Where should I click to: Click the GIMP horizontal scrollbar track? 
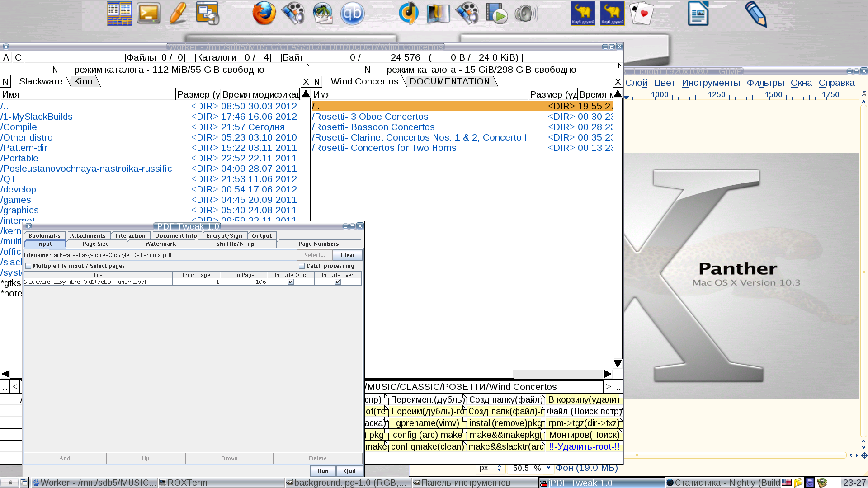735,455
